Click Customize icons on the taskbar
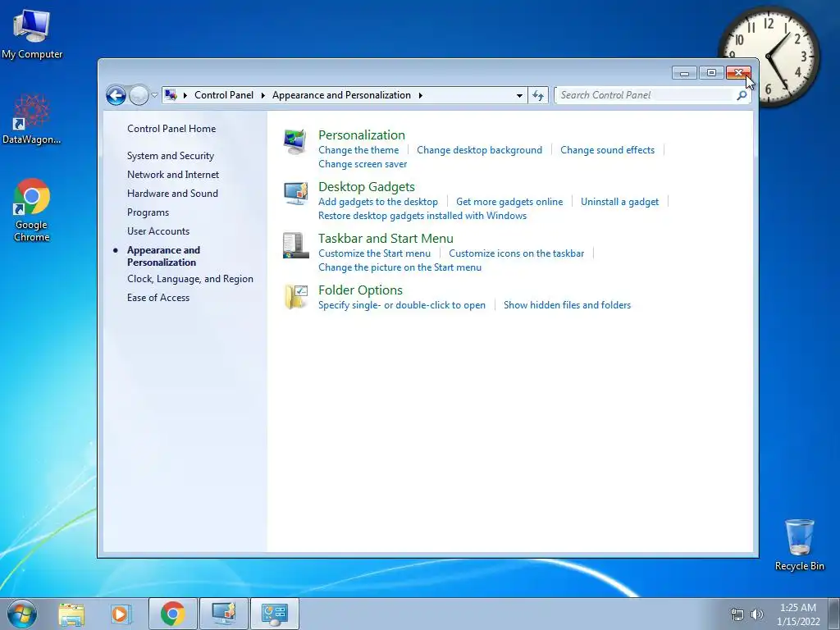 click(x=517, y=253)
